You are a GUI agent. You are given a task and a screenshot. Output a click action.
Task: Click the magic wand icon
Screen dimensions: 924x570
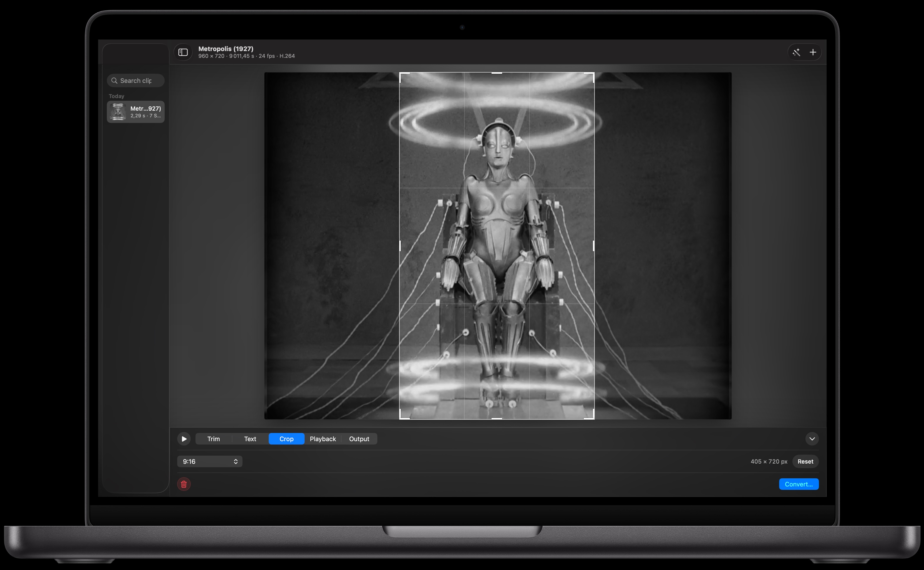click(796, 52)
